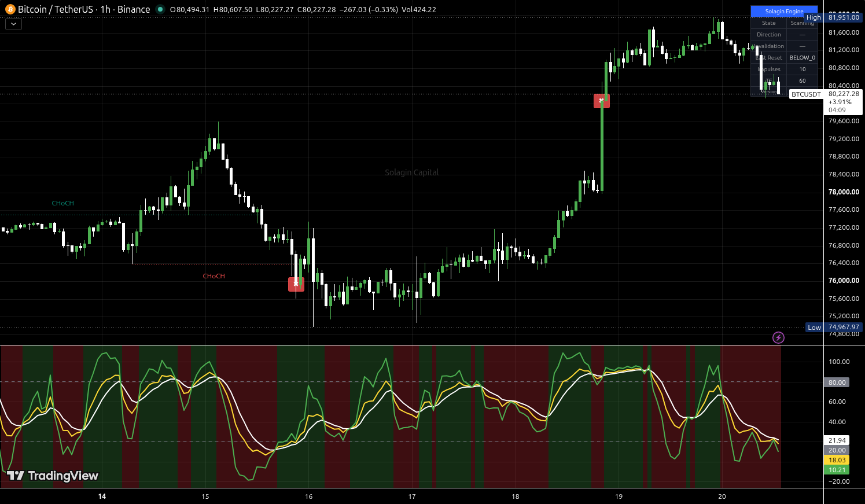865x504 pixels.
Task: Click the high value H80,607.50
Action: click(233, 9)
